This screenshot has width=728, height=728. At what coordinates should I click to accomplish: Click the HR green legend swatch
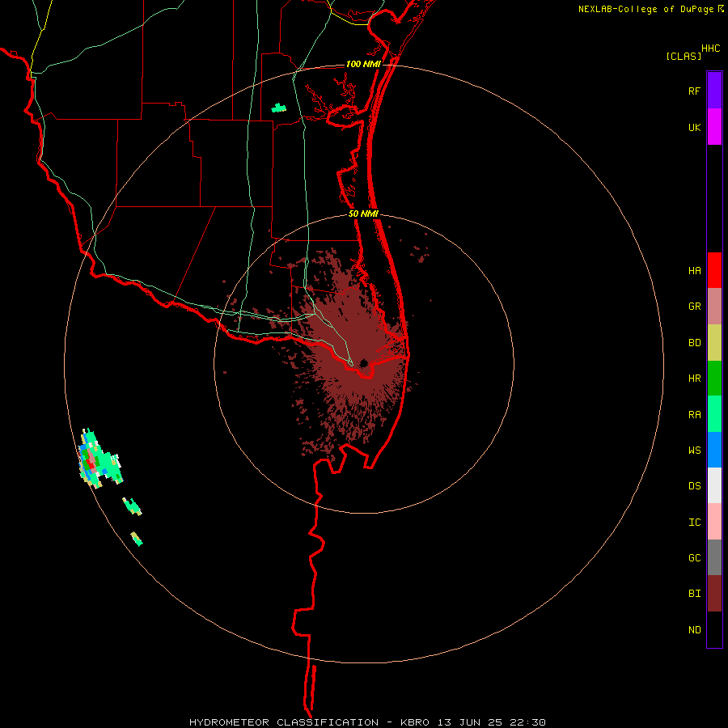[x=714, y=378]
